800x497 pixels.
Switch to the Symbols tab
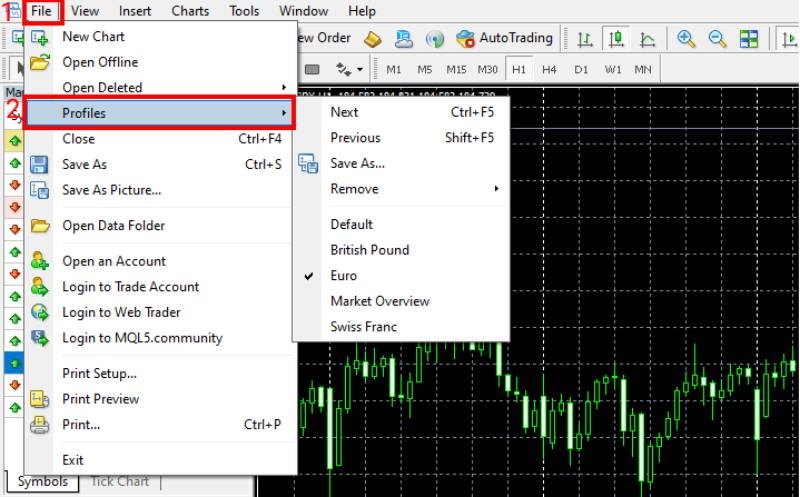click(43, 482)
